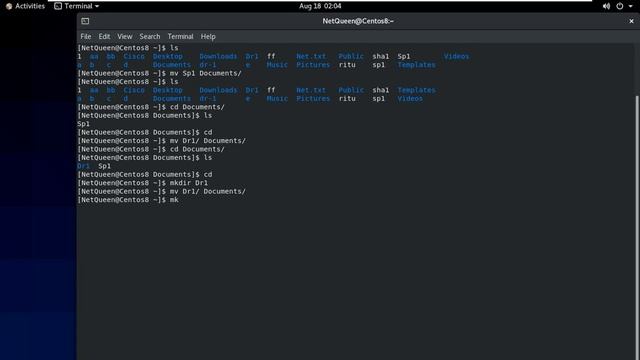Click 'Public' in the first ls output
640x360 pixels.
(x=351, y=56)
